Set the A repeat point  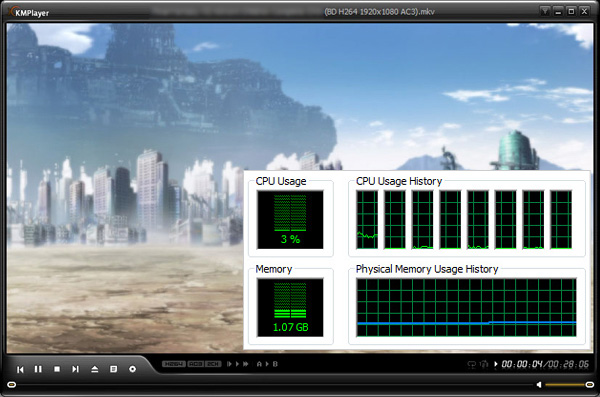click(259, 364)
